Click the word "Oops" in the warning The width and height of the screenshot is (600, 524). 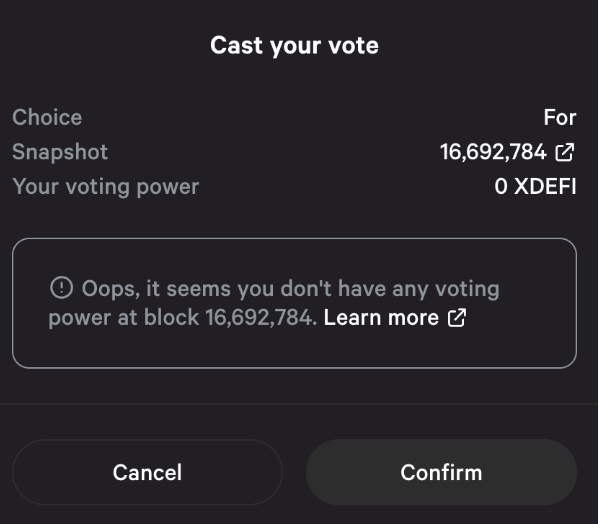109,289
